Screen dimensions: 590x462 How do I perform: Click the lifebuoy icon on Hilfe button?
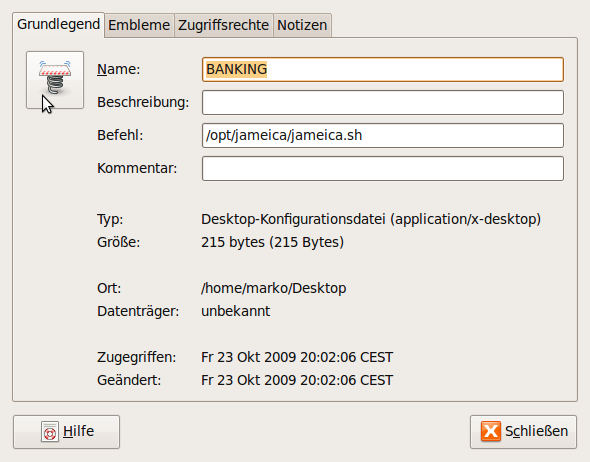point(50,432)
